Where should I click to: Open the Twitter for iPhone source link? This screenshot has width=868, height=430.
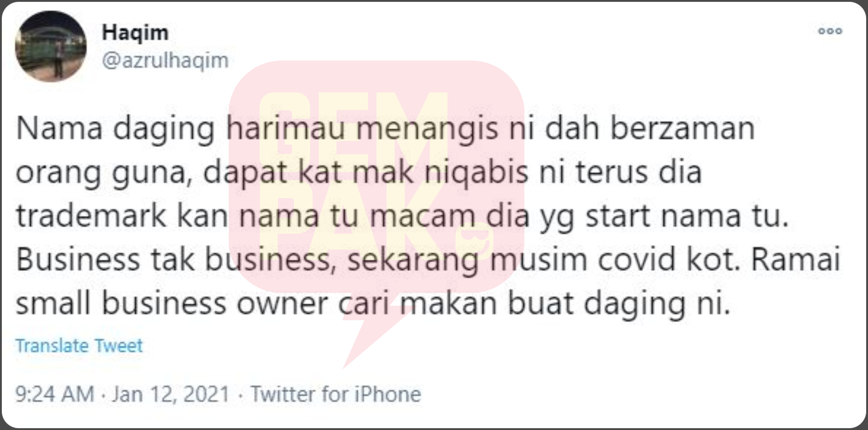(x=336, y=394)
